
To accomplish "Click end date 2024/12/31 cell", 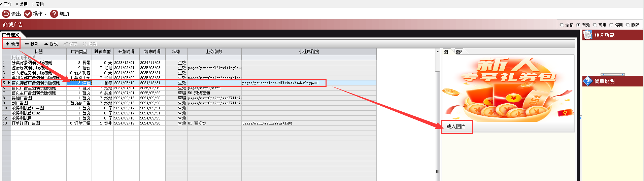I will 152,83.
